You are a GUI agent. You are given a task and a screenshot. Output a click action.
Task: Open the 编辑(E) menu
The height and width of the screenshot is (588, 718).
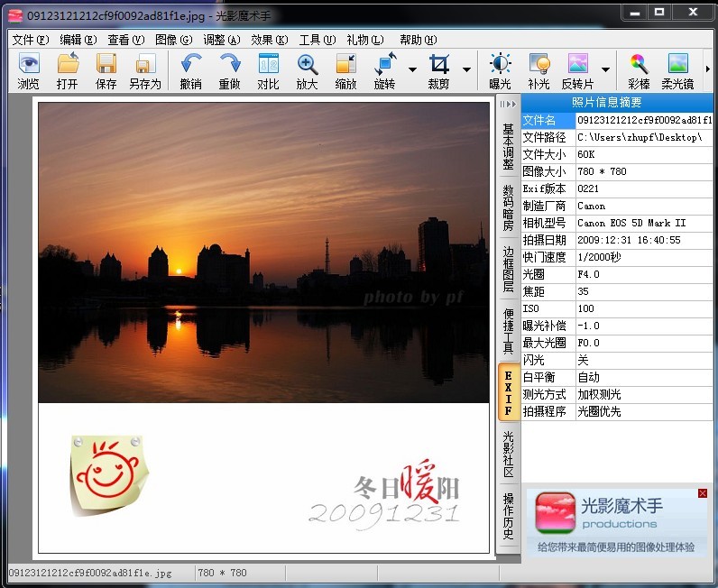[x=78, y=40]
